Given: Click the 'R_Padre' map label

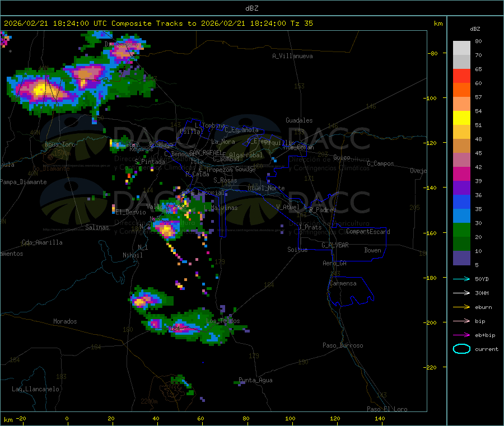Looking at the screenshot, I should [x=321, y=210].
